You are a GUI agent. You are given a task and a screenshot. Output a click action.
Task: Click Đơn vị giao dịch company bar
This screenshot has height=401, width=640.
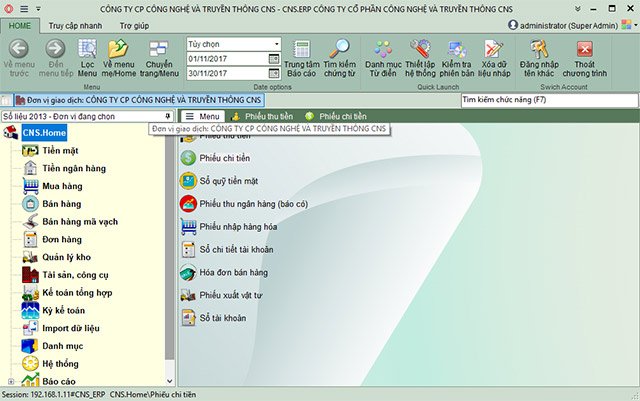pos(140,100)
